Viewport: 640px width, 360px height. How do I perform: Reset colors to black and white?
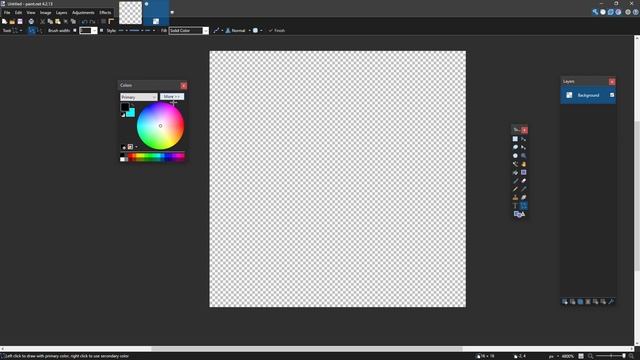(x=123, y=115)
